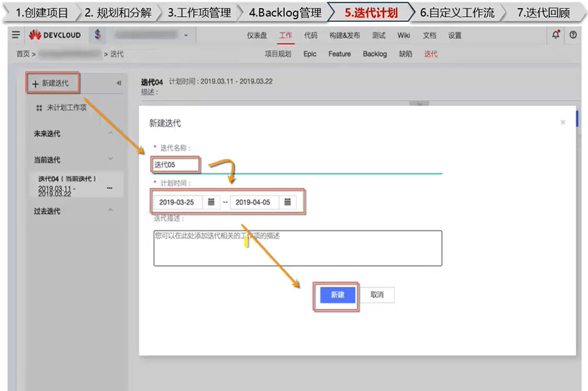Expand the 当前迭代 section chevron

110,159
